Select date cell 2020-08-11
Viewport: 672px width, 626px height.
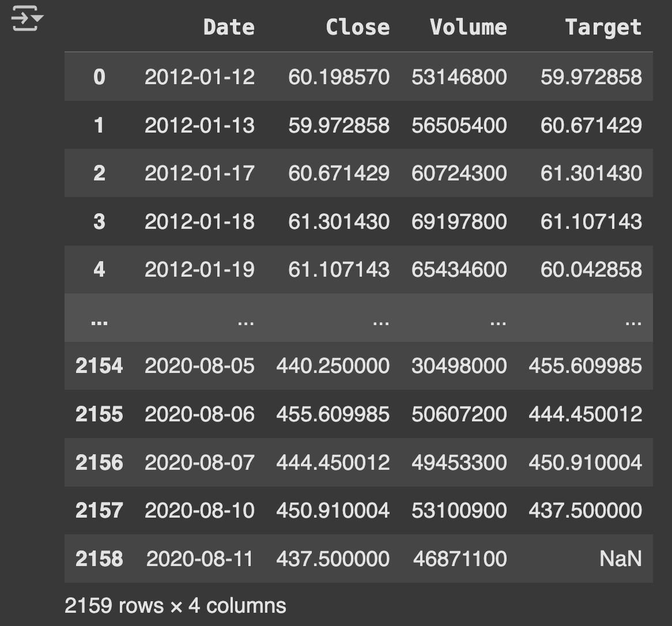[200, 559]
